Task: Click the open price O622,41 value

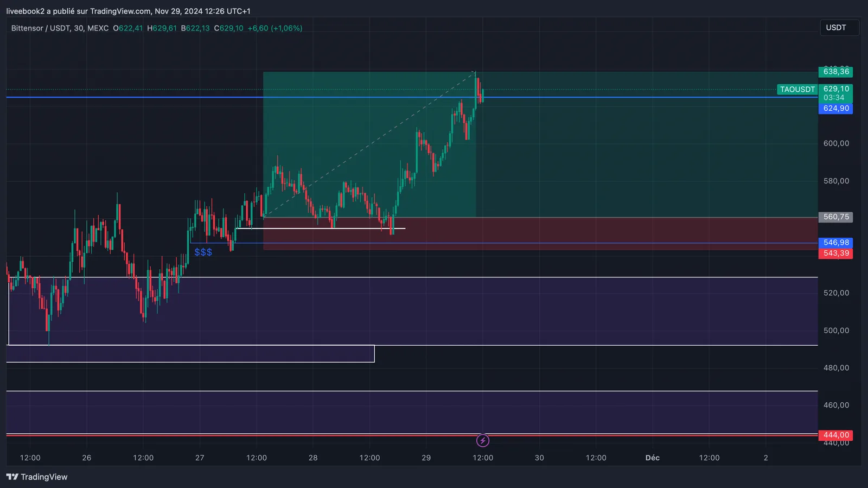Action: coord(127,28)
